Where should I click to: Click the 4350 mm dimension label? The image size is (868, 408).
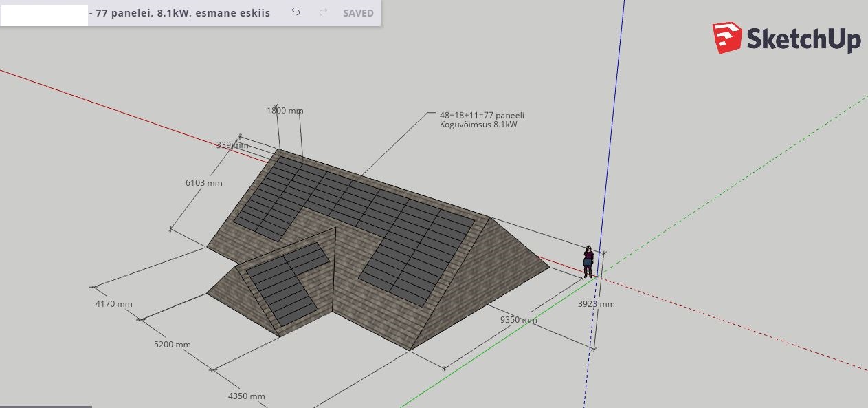coord(246,396)
